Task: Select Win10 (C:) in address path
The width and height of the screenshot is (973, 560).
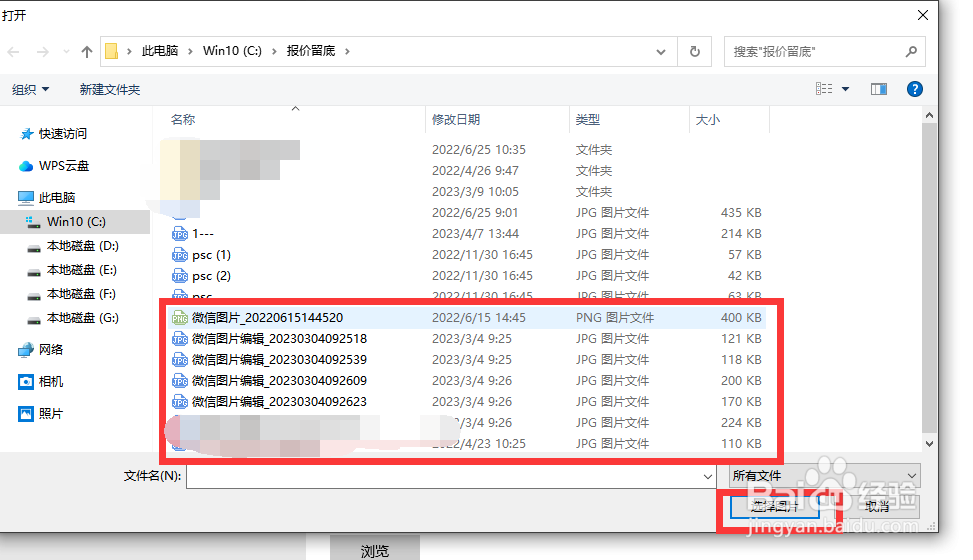Action: point(232,51)
